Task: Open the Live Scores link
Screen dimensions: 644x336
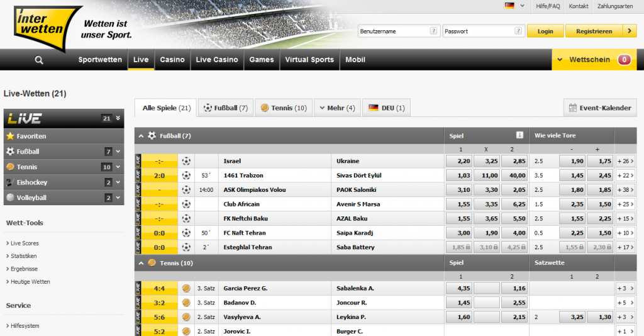Action: point(25,243)
